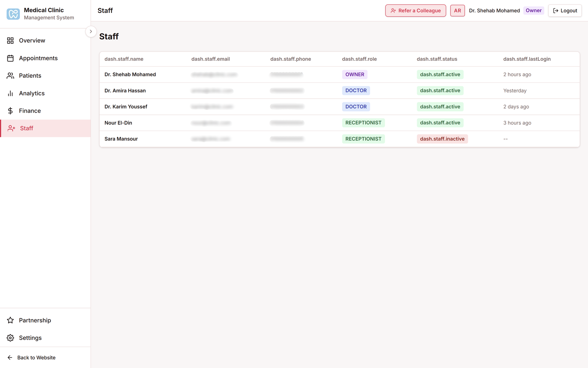Image resolution: width=588 pixels, height=368 pixels.
Task: Click the dash.staff.name column header
Action: (124, 59)
